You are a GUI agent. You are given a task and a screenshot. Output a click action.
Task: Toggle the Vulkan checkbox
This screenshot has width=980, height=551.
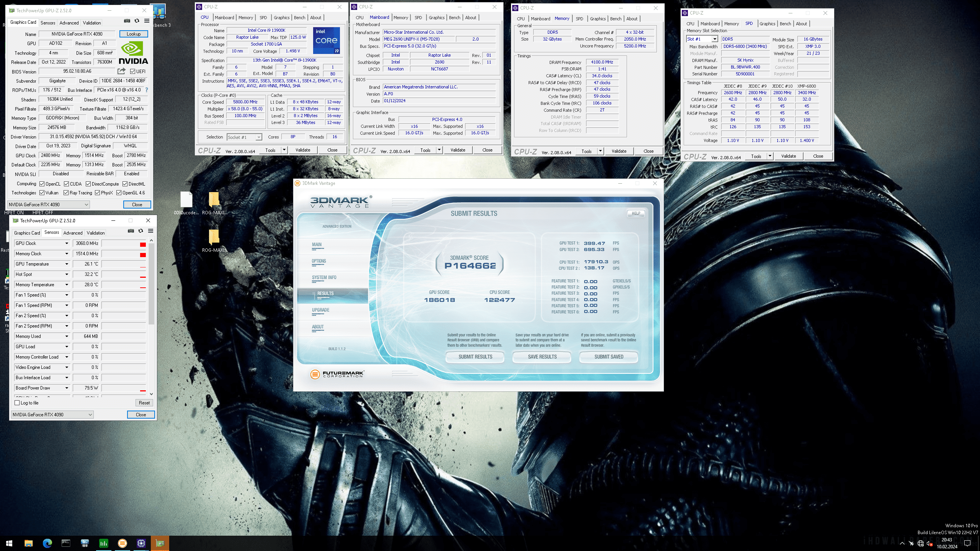point(42,193)
